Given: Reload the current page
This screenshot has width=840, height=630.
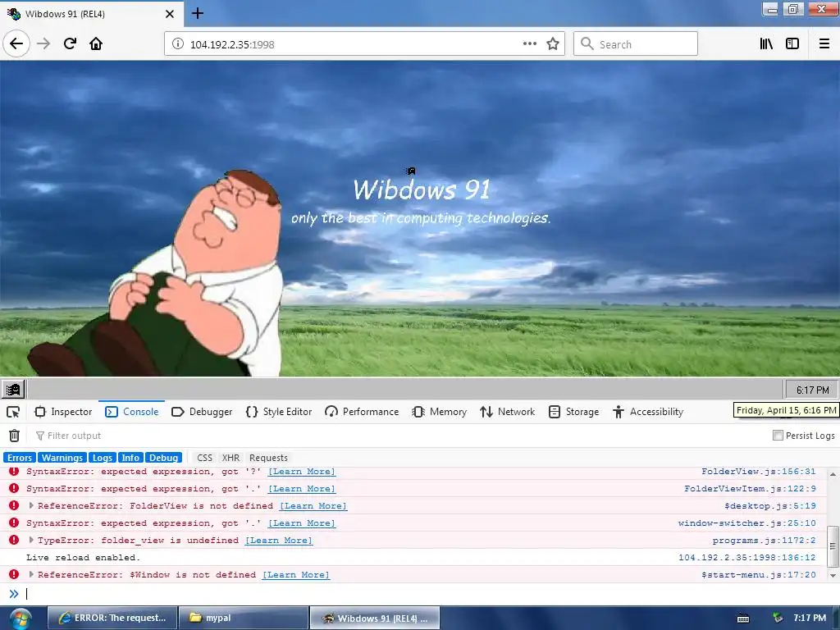Looking at the screenshot, I should [71, 43].
